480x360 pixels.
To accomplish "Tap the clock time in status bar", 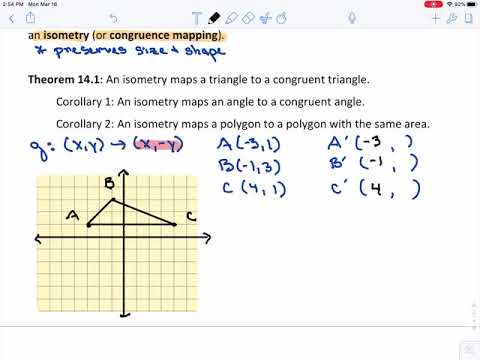I will (13, 4).
